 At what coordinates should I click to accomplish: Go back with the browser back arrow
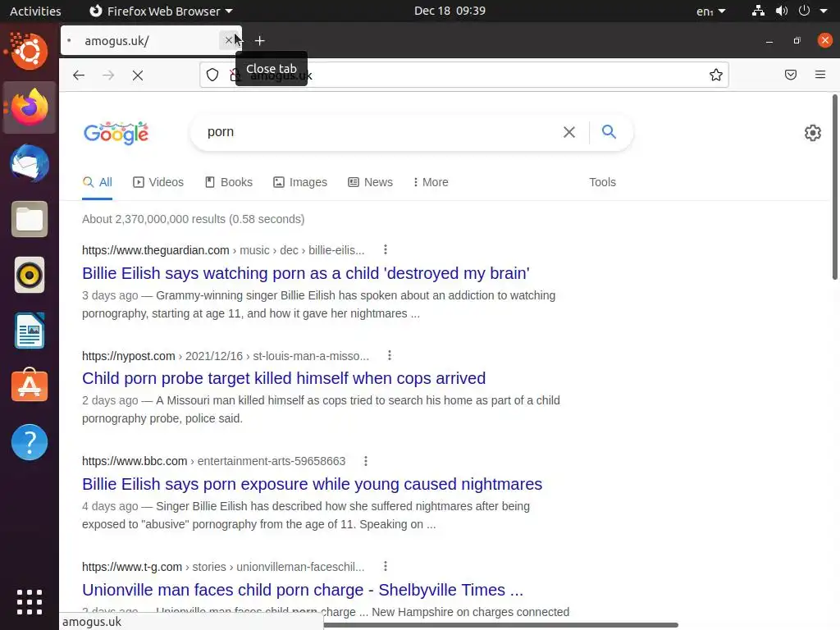79,75
